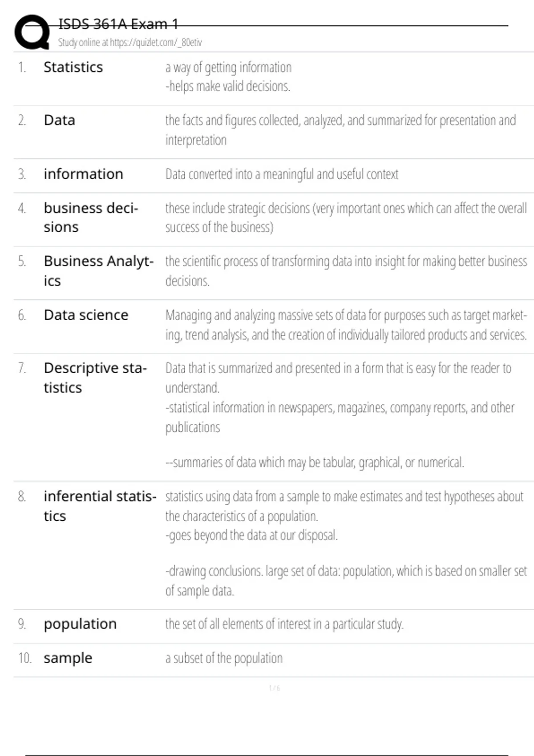Screen dimensions: 534x756
Task: Click the 'goes beyond the data' line
Action: click(x=252, y=535)
